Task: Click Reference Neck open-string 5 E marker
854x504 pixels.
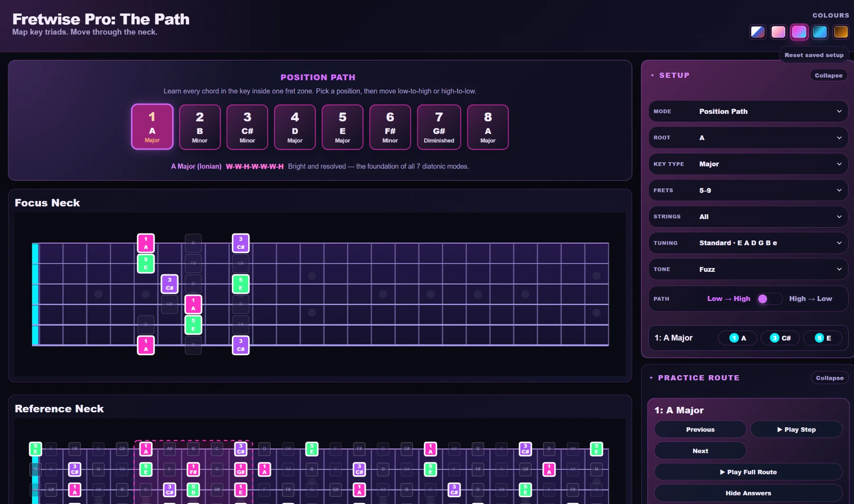Action: pyautogui.click(x=35, y=449)
